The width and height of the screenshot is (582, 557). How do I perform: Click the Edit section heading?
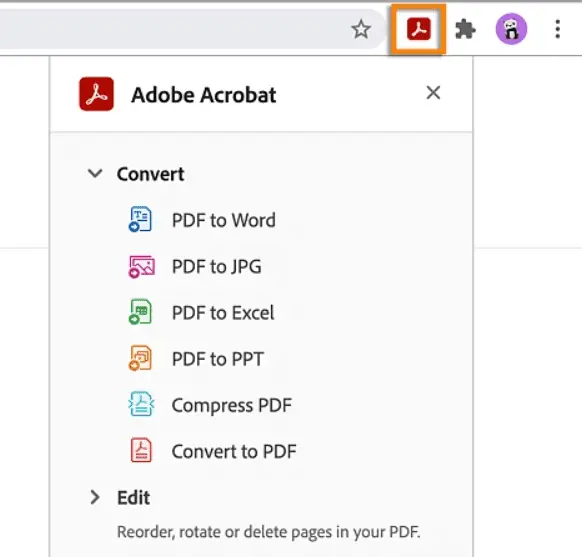tap(134, 498)
